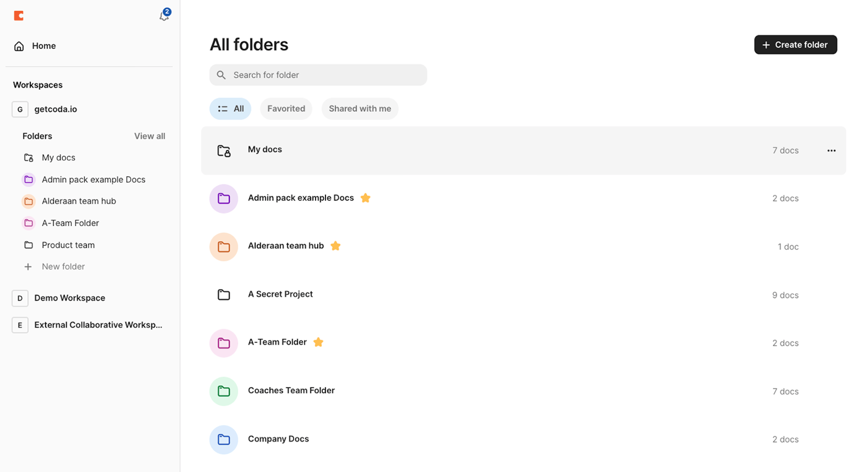The width and height of the screenshot is (868, 472).
Task: Unfavorite Admin pack example Docs star
Action: pyautogui.click(x=365, y=198)
